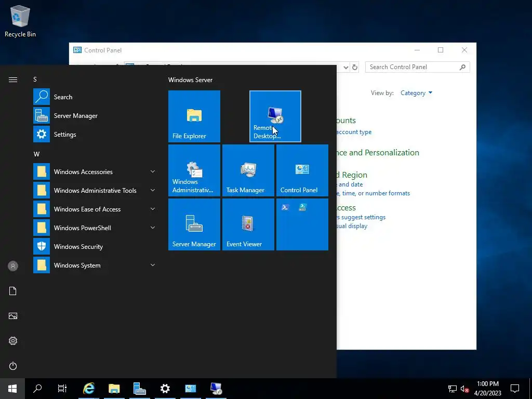Launch the Remote Desktop Connection tile
Viewport: 532px width, 399px height.
click(x=275, y=116)
